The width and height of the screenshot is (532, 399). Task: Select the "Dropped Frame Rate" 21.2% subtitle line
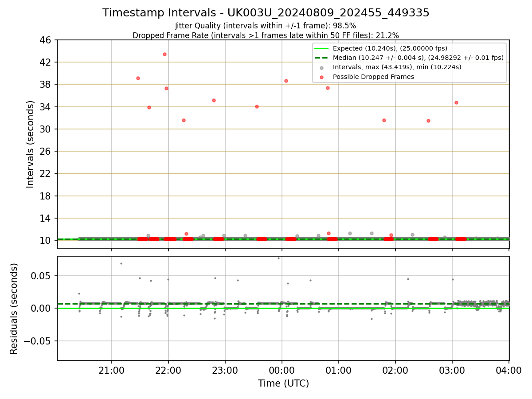click(x=266, y=35)
